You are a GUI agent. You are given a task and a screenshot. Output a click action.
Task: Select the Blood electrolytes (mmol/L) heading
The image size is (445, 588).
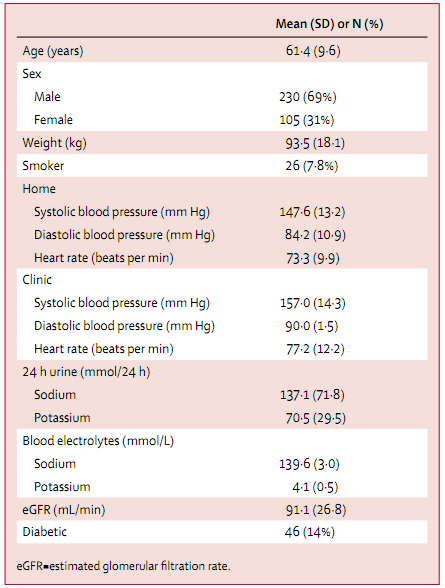click(x=98, y=441)
